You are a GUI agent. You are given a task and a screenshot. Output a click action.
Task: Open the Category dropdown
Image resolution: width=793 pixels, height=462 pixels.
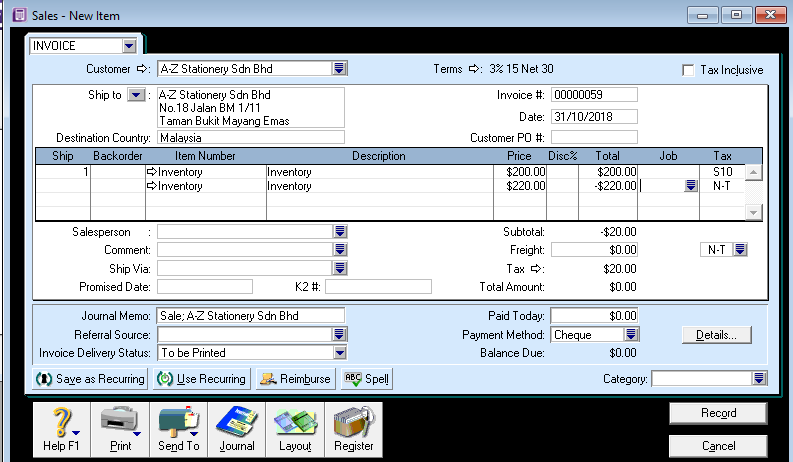click(x=759, y=378)
